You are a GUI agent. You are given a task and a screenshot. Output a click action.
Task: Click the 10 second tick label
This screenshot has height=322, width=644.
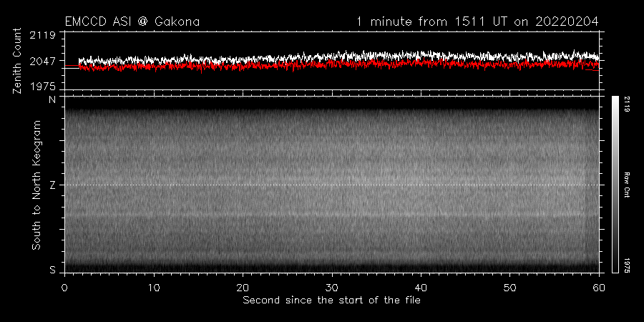coord(154,287)
